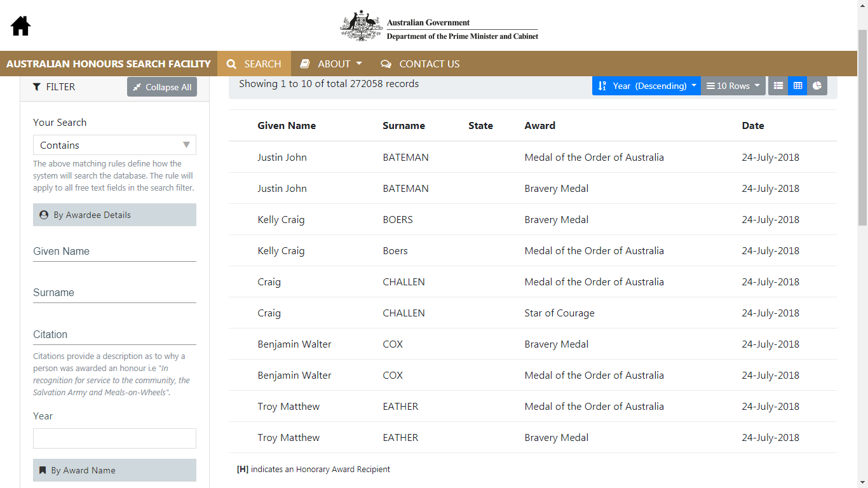Open the Contains matching rule dropdown

(114, 145)
